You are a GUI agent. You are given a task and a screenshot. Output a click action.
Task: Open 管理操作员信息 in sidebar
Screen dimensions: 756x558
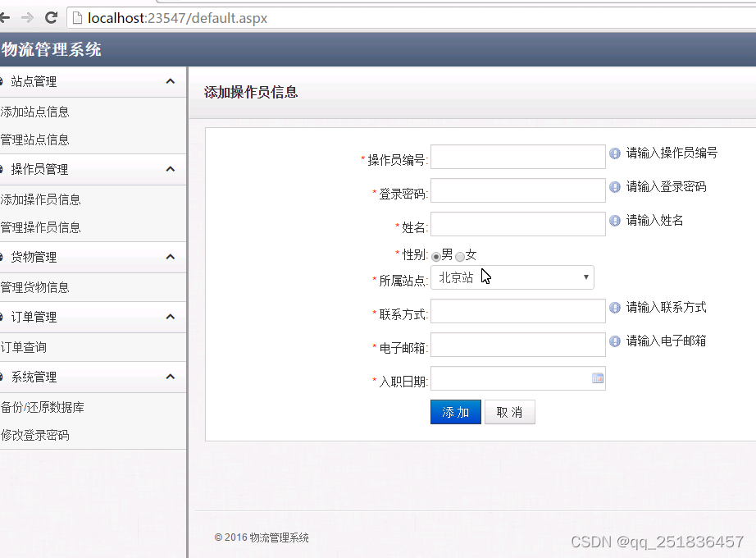pos(40,228)
